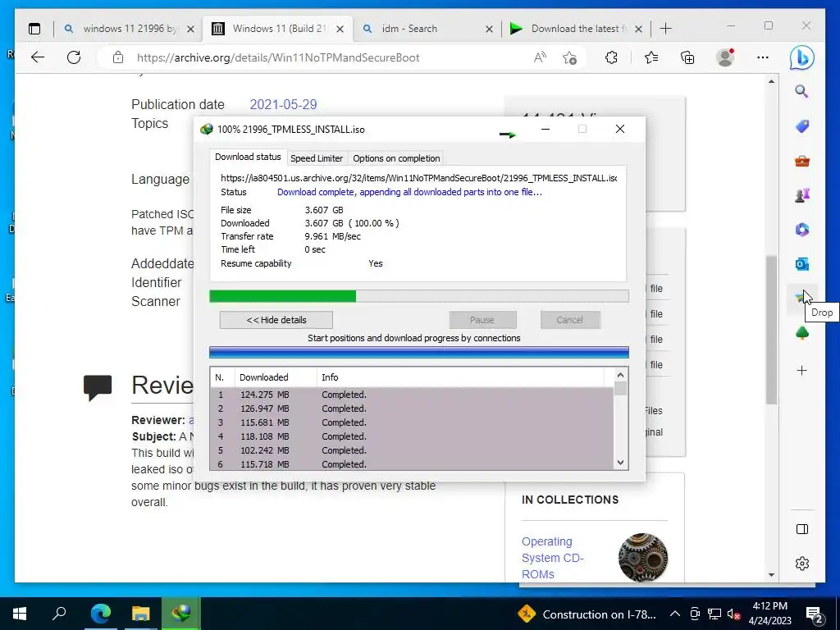
Task: Open the 'Construction on I-78' news widget
Action: coord(587,614)
